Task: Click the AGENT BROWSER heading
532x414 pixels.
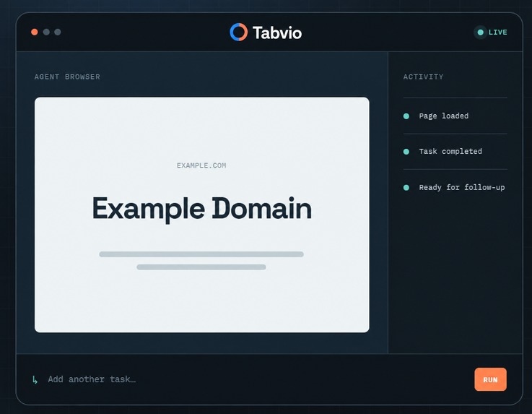Action: [67, 77]
